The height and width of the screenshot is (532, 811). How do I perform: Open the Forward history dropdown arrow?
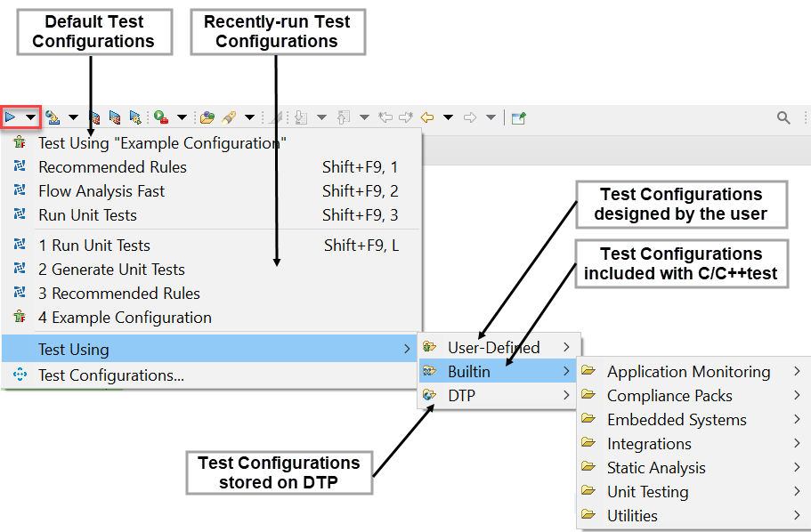click(x=491, y=118)
